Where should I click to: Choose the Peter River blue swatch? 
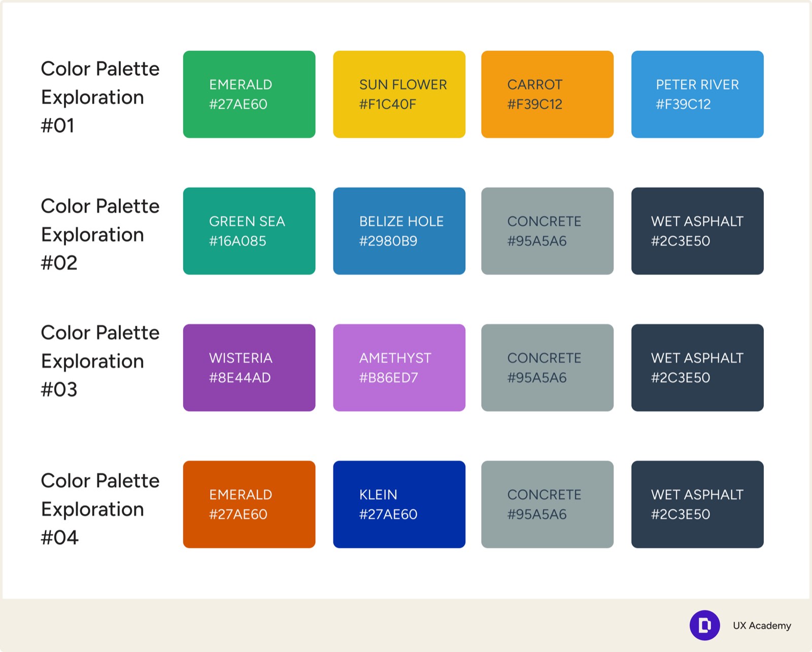pos(697,94)
